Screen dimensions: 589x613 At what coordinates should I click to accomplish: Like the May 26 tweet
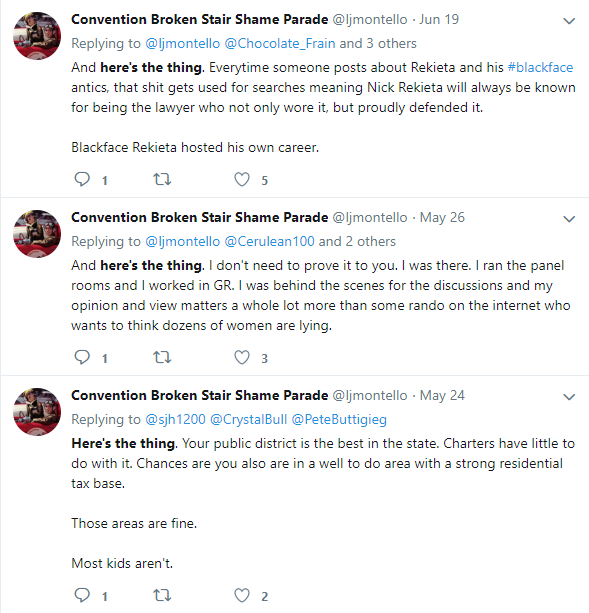click(242, 357)
